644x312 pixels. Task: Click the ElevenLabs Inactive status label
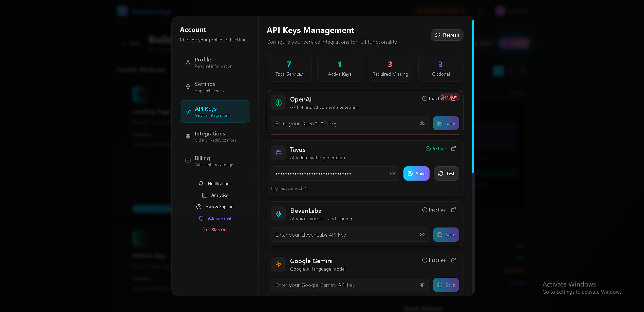(x=434, y=210)
